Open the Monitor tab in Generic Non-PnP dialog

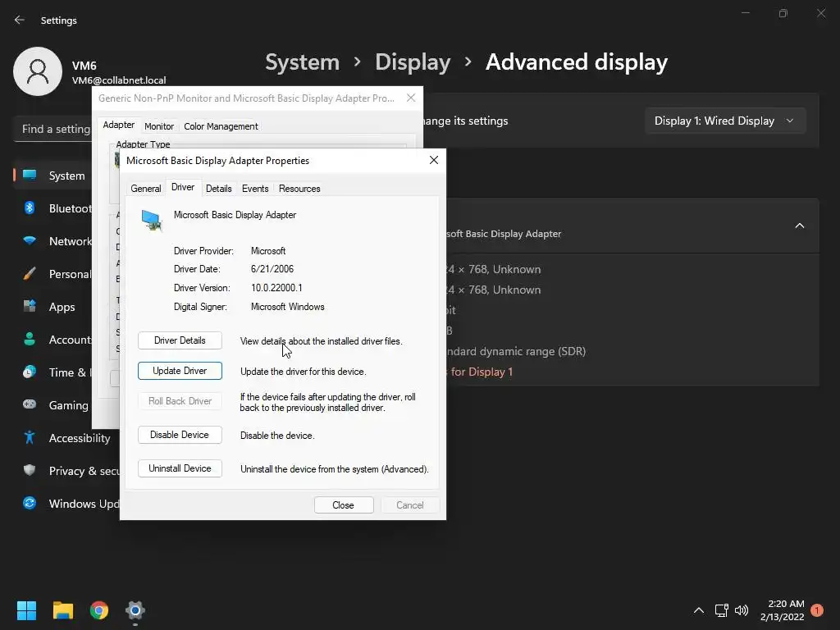[x=159, y=126]
